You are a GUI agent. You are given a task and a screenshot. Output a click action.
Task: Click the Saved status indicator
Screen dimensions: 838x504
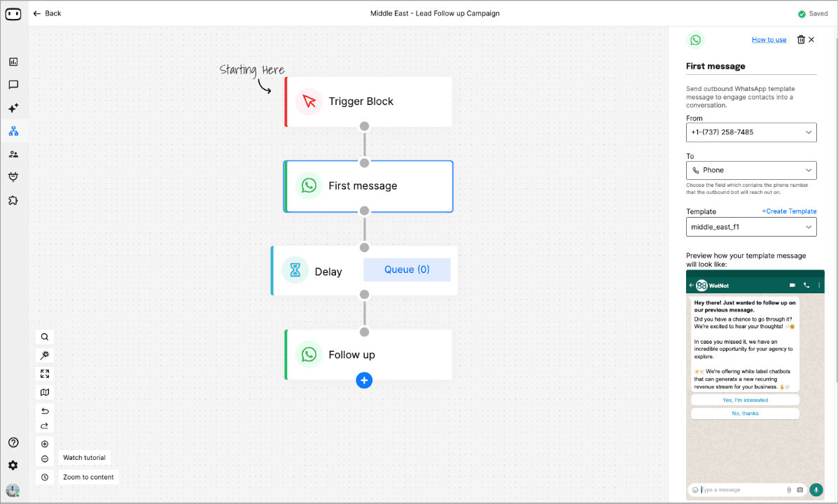813,14
